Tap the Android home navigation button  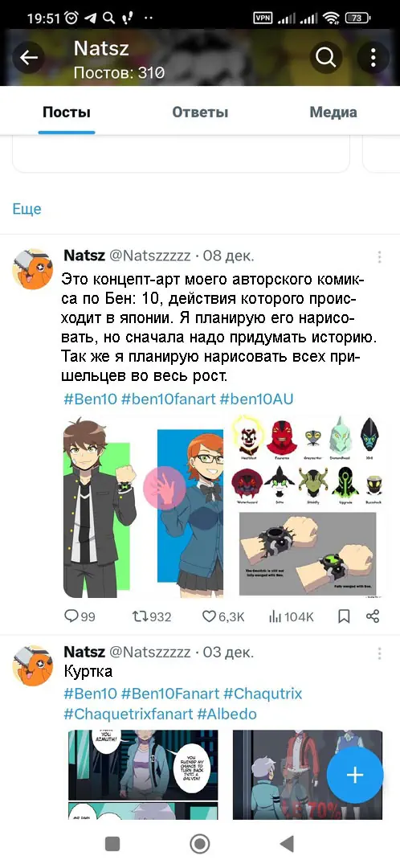200,844
